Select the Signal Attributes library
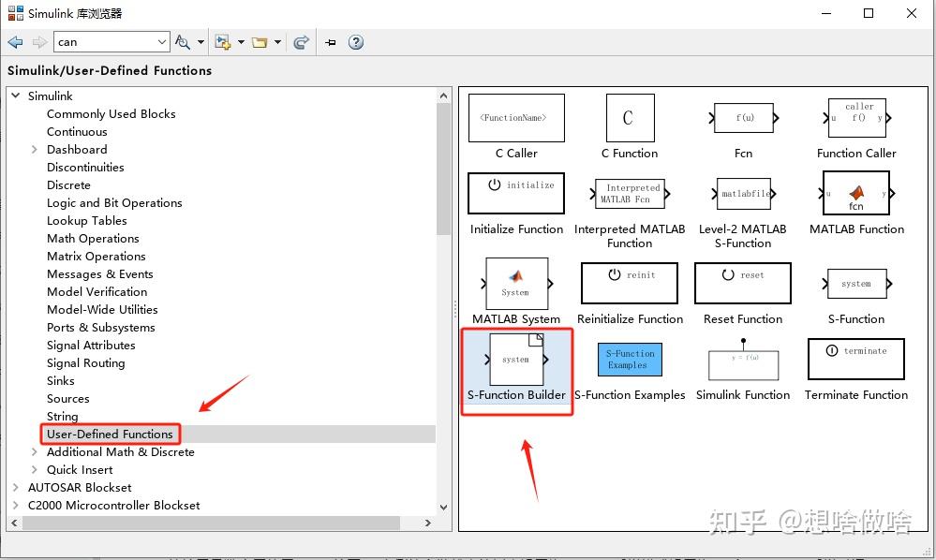 [91, 346]
